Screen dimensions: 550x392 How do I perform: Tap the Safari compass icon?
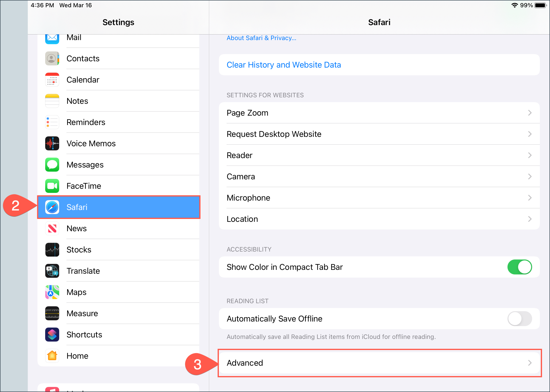(52, 207)
